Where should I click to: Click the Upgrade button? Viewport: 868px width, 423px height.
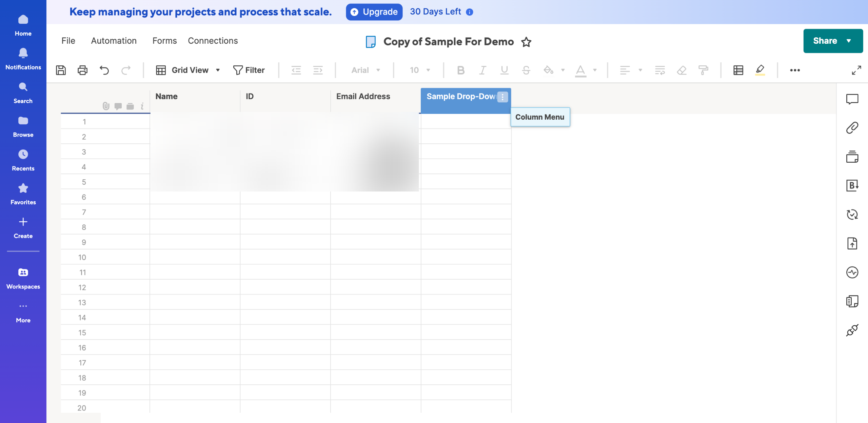374,12
